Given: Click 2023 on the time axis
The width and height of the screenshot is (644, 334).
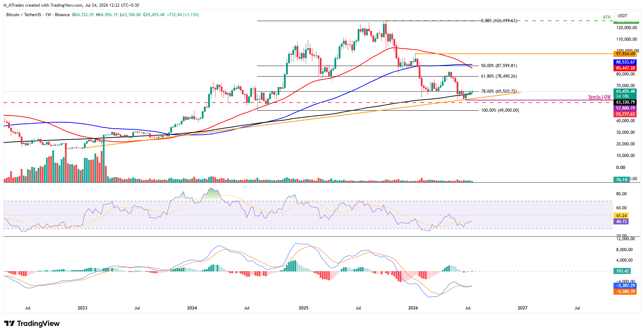Looking at the screenshot, I should click(x=82, y=308).
